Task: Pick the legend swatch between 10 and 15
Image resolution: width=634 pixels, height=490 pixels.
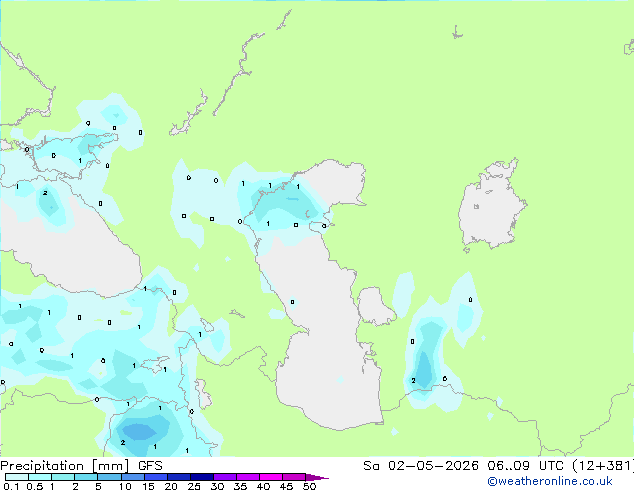Action: point(133,477)
